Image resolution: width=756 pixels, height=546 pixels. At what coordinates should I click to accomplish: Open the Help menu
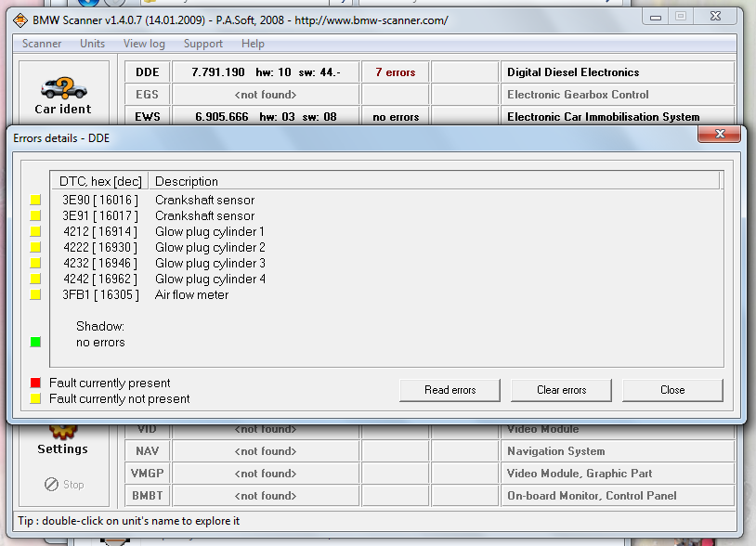tap(253, 44)
